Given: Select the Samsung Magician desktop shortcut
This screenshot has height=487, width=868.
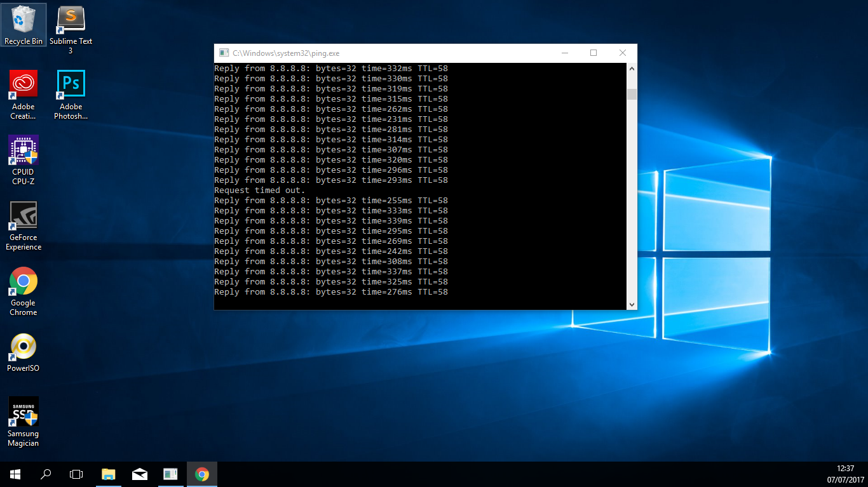Looking at the screenshot, I should pyautogui.click(x=24, y=422).
